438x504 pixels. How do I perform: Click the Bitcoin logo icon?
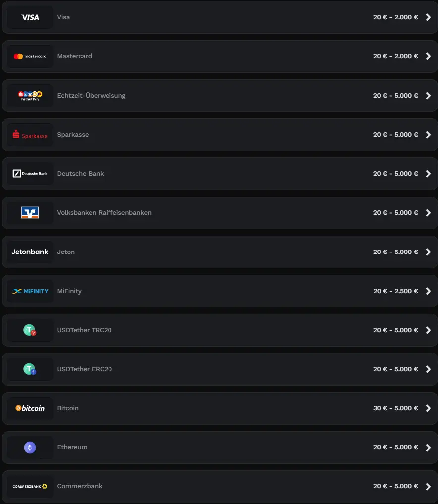pyautogui.click(x=30, y=408)
